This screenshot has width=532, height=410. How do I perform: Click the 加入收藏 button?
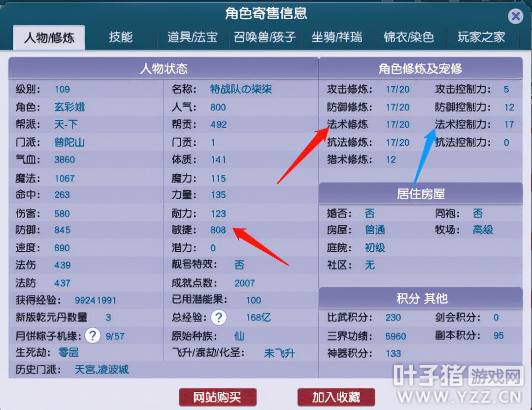[x=336, y=397]
